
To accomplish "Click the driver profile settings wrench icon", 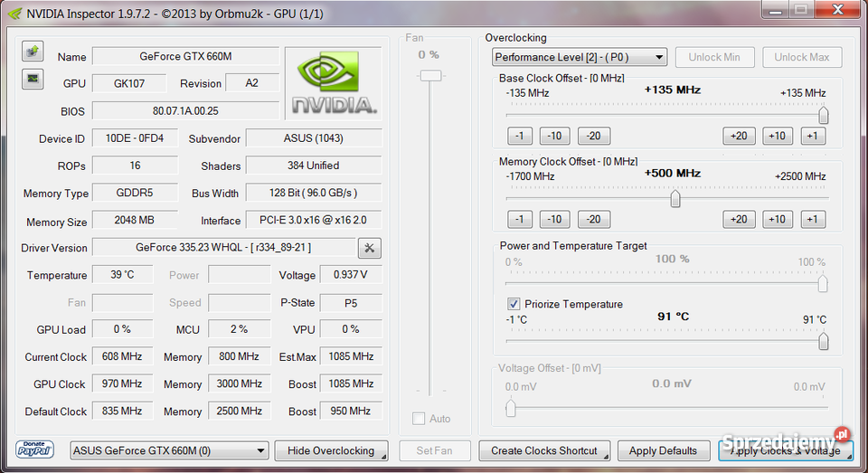I will pyautogui.click(x=369, y=248).
